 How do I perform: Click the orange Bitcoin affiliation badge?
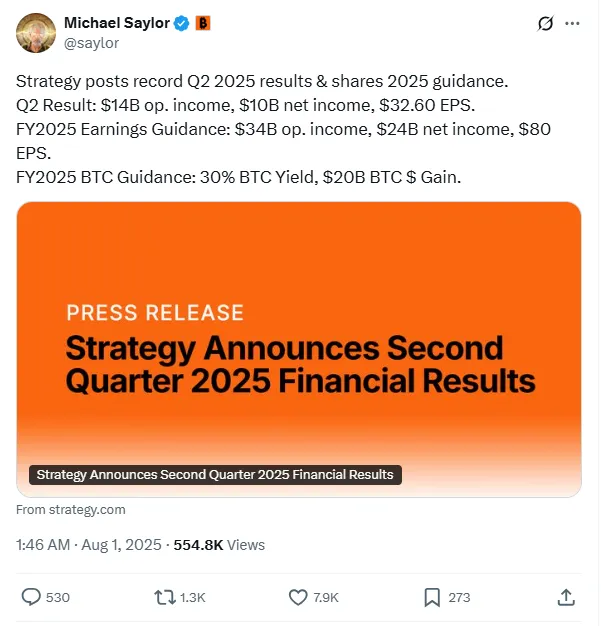202,23
